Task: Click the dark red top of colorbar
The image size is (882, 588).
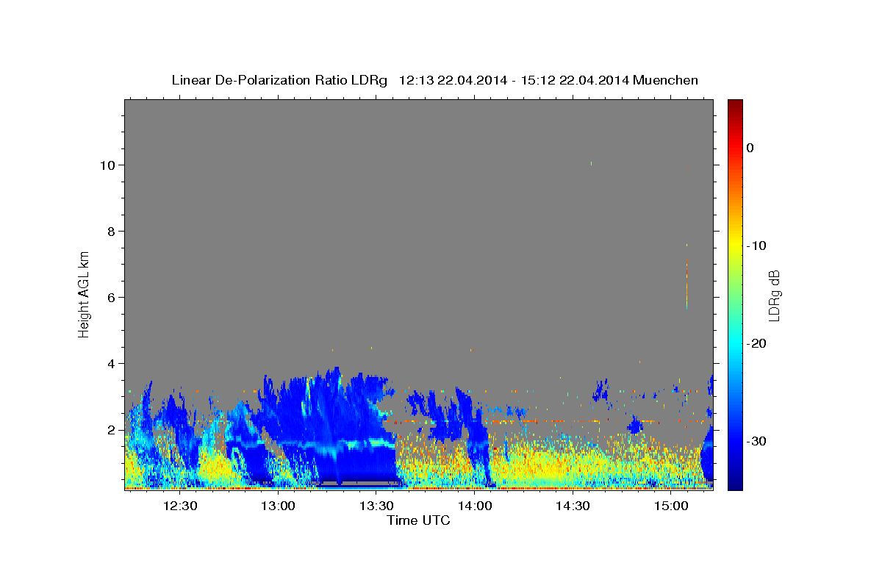Action: point(735,107)
